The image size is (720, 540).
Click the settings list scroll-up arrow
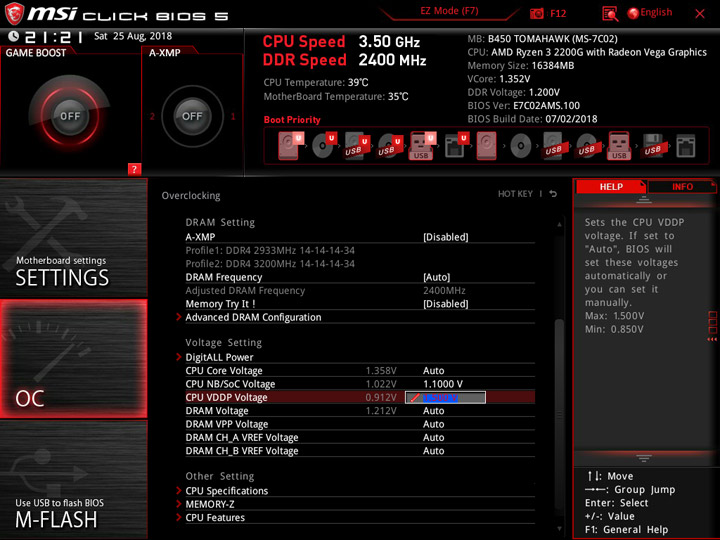(559, 224)
